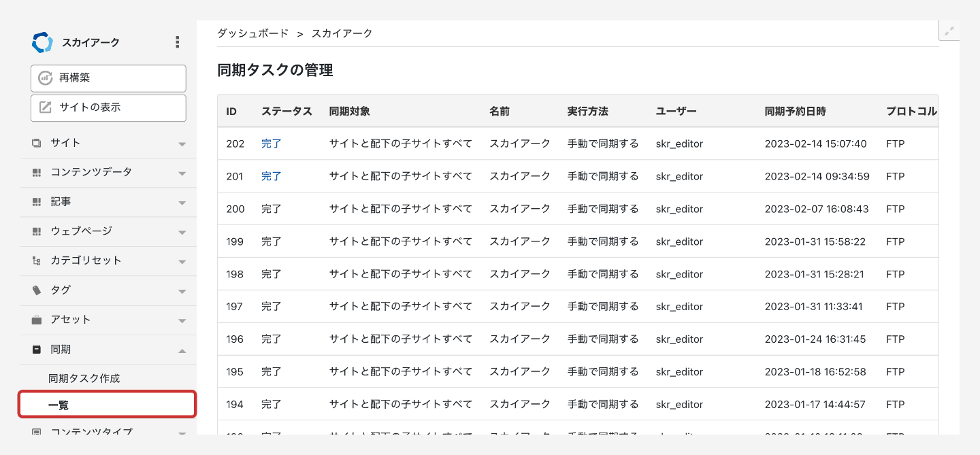Click the サイト window icon in sidebar
The width and height of the screenshot is (980, 455).
point(37,143)
